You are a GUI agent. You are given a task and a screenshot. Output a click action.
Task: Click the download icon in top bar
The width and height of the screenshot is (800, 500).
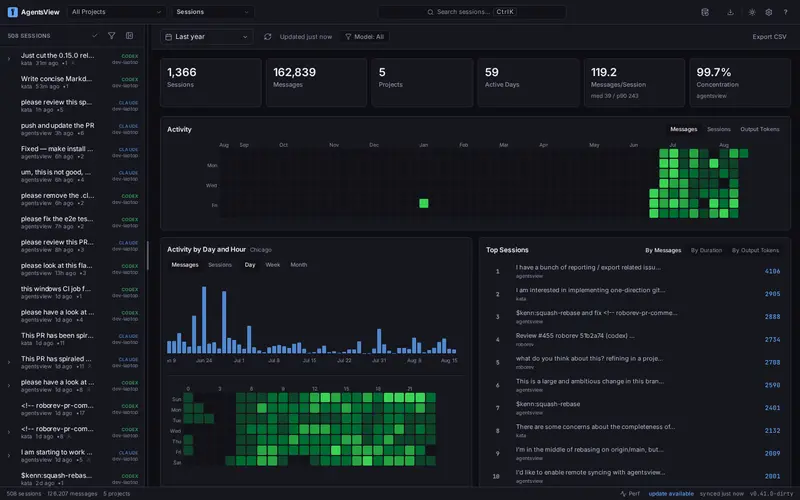click(x=730, y=12)
